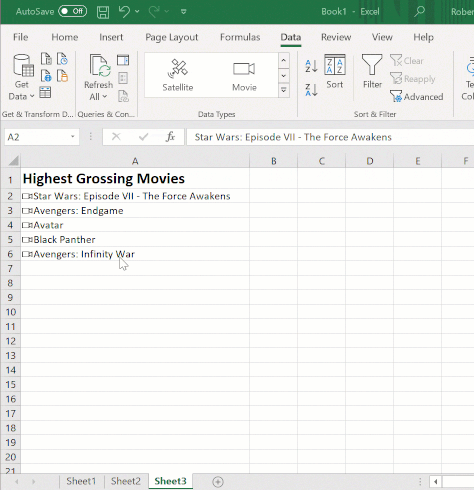Cancel formula entry X button
The width and height of the screenshot is (474, 490).
[116, 137]
